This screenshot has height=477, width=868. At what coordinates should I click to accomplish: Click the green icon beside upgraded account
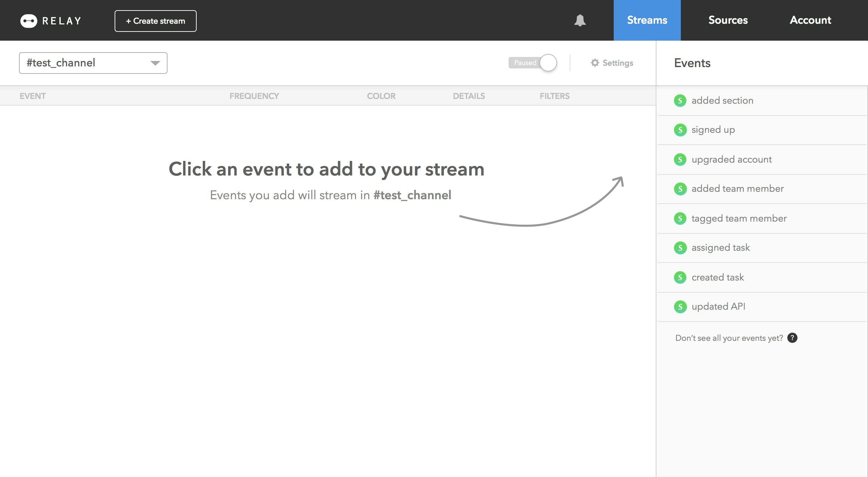tap(680, 160)
